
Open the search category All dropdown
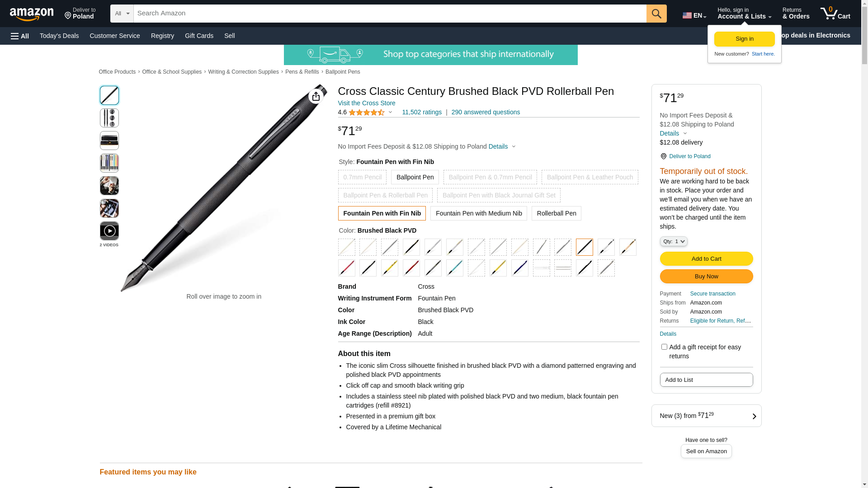coord(122,14)
